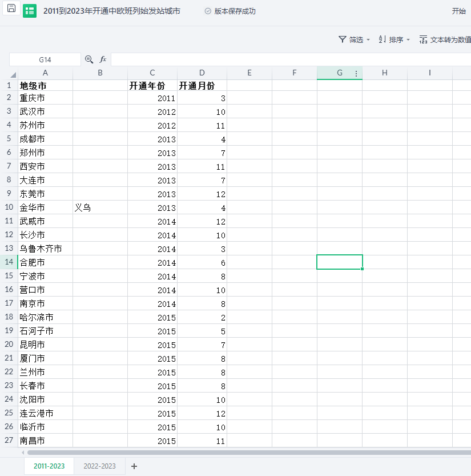This screenshot has height=476, width=471.
Task: Click the 开通月份 header cell
Action: point(202,86)
